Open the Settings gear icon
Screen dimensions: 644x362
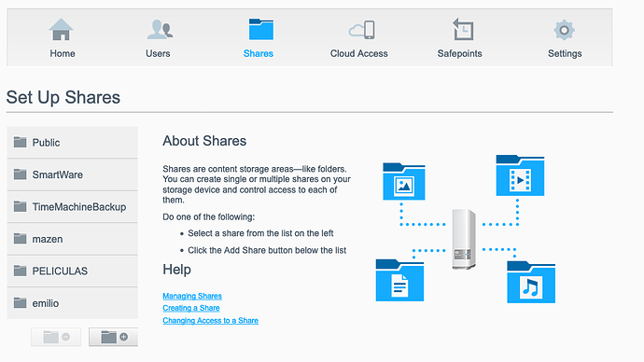[564, 30]
